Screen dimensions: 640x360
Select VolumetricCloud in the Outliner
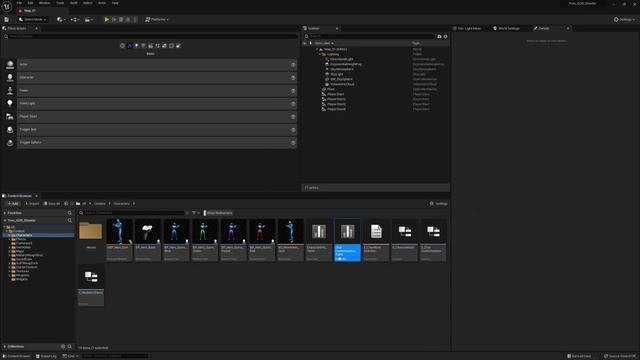click(x=342, y=84)
